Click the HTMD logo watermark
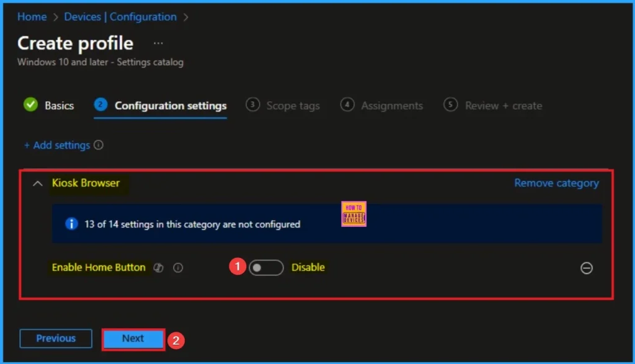The height and width of the screenshot is (364, 635). (x=353, y=214)
